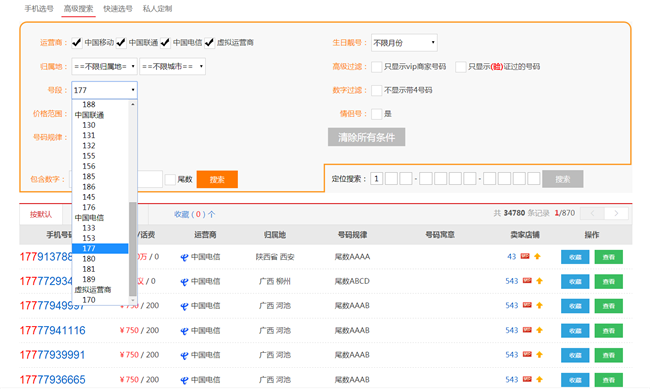Click 查看 button in 广西 柳州 row
The height and width of the screenshot is (390, 650).
click(x=609, y=281)
